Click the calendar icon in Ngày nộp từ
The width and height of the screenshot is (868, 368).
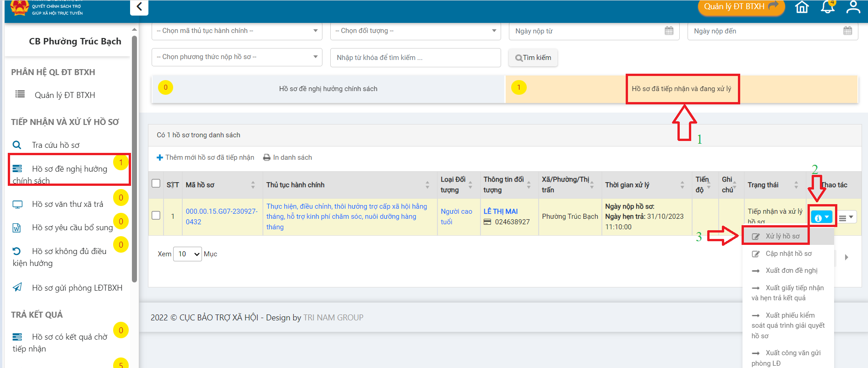click(x=669, y=31)
